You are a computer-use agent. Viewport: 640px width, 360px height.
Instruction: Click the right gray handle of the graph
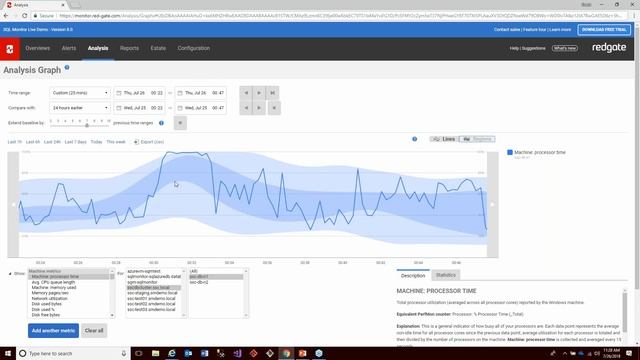pyautogui.click(x=493, y=204)
